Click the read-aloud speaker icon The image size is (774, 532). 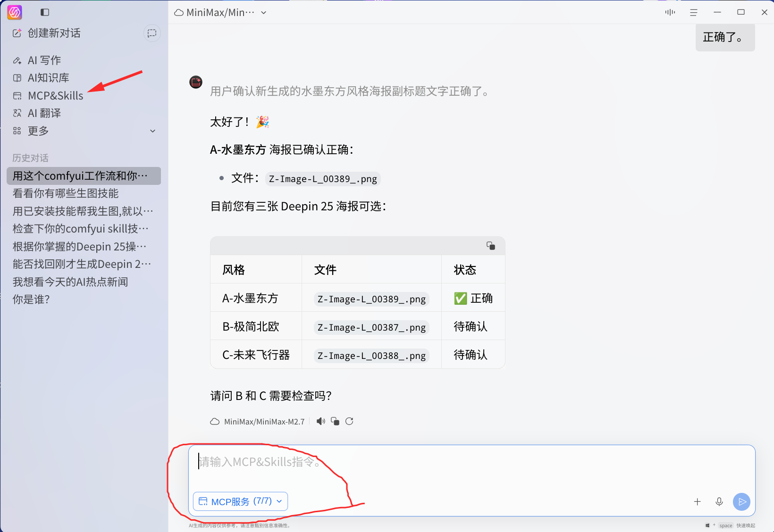321,421
